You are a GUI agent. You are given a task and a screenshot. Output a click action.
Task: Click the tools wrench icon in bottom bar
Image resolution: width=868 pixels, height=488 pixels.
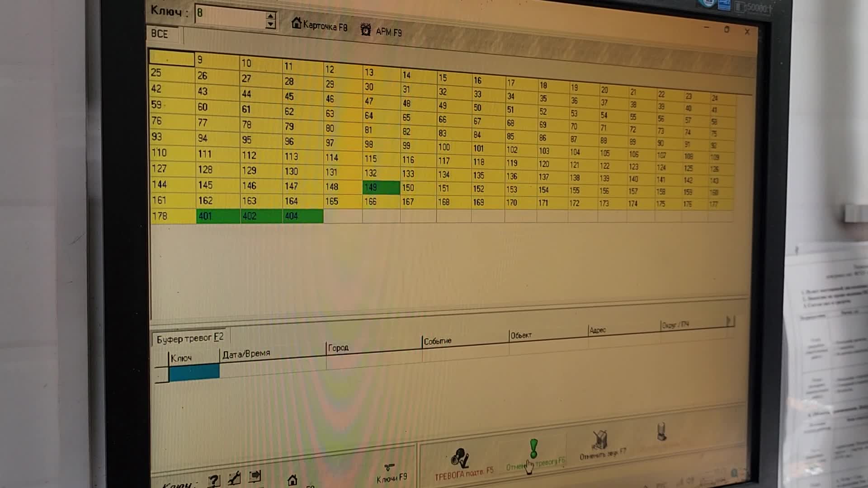pos(234,478)
